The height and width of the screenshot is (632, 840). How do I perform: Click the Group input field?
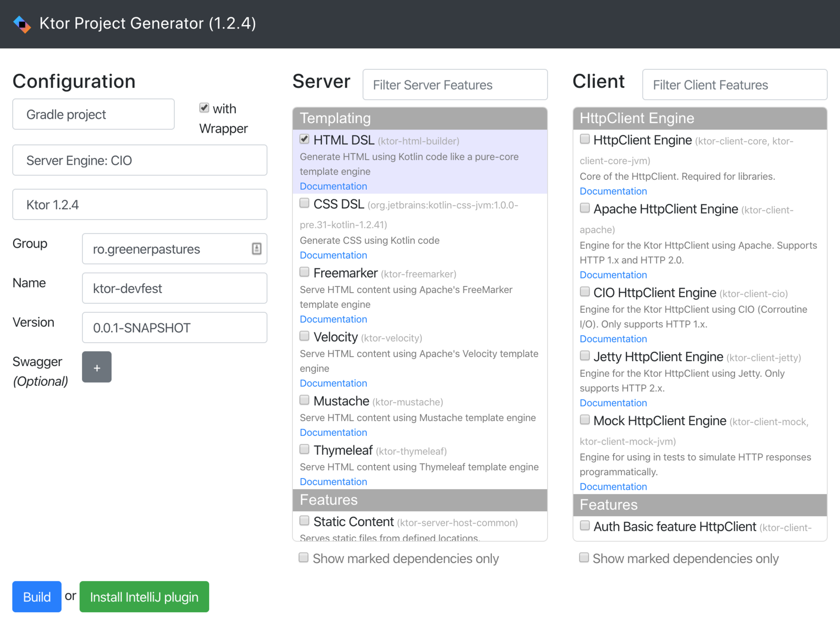(175, 249)
